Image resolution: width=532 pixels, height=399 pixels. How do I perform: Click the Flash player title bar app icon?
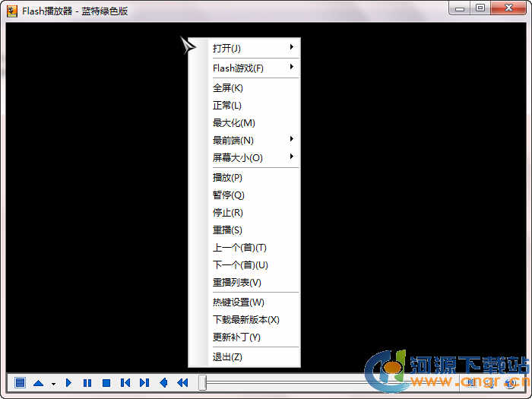(x=12, y=11)
